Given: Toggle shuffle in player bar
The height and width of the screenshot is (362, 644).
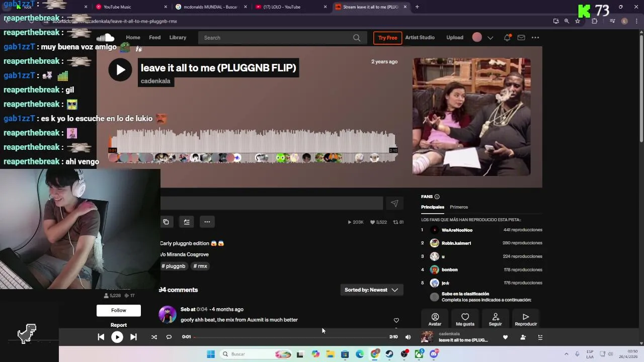Looking at the screenshot, I should [x=154, y=337].
